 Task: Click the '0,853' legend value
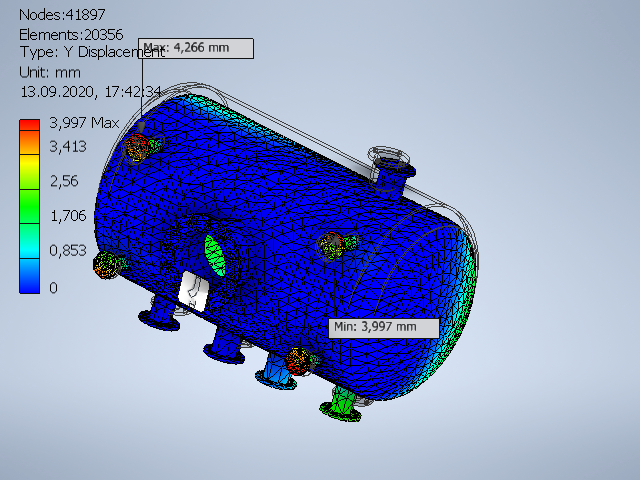pos(68,251)
